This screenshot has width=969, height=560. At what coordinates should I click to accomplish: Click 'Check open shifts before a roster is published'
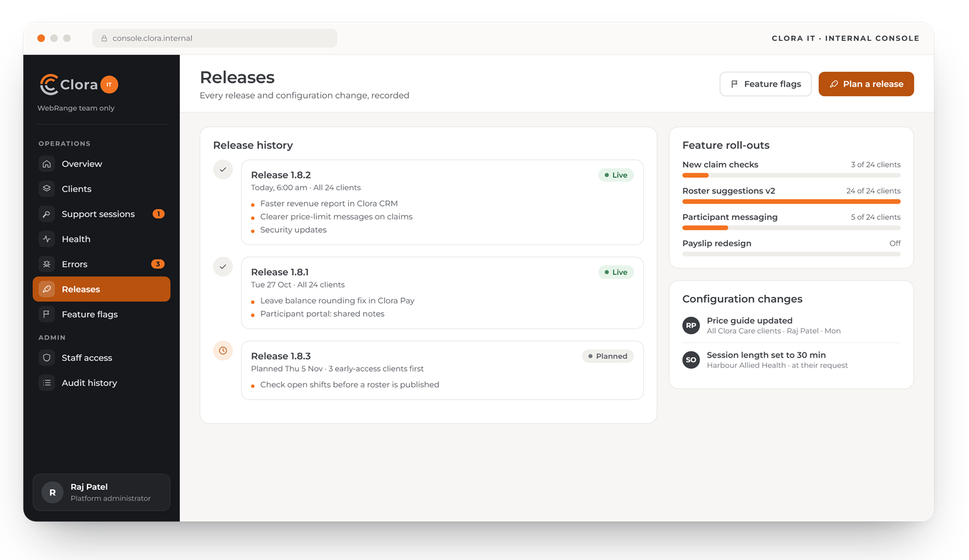click(x=350, y=385)
